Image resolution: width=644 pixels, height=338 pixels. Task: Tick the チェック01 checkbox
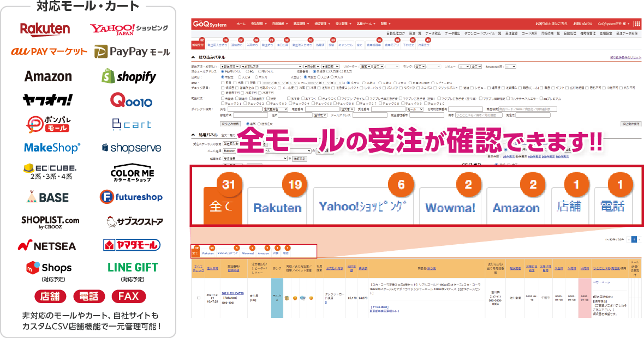point(223,104)
